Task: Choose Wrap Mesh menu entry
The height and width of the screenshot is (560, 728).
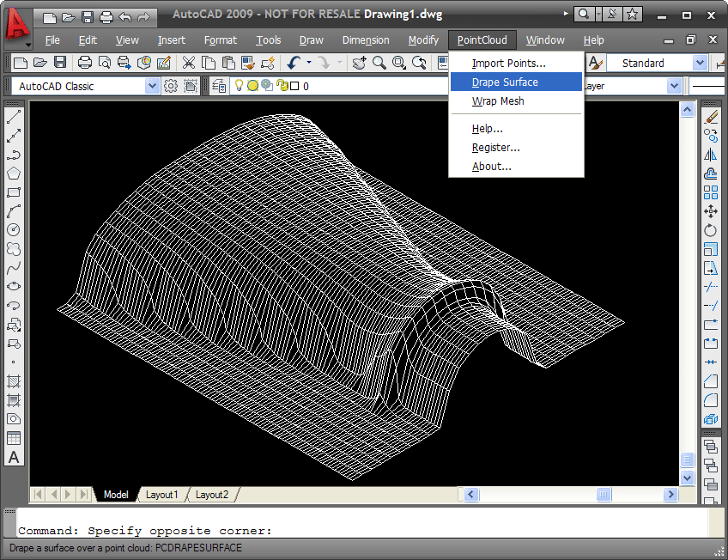Action: (516, 101)
